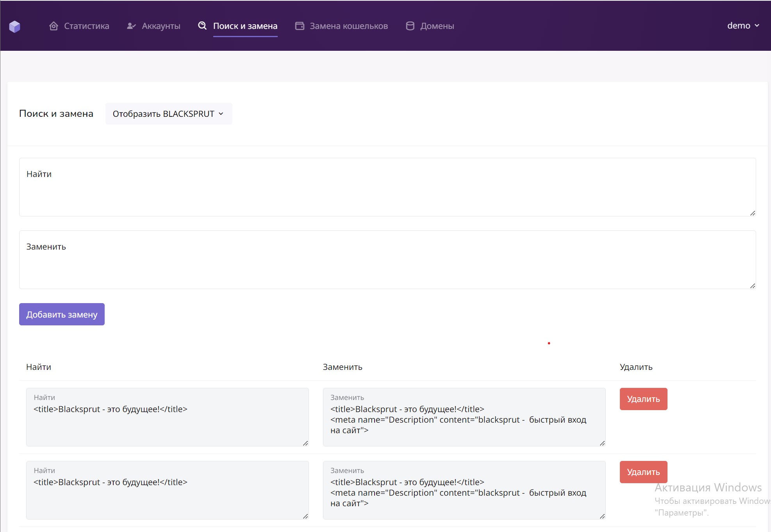This screenshot has height=532, width=771.
Task: Go to the Аккаунты tab
Action: [x=161, y=26]
